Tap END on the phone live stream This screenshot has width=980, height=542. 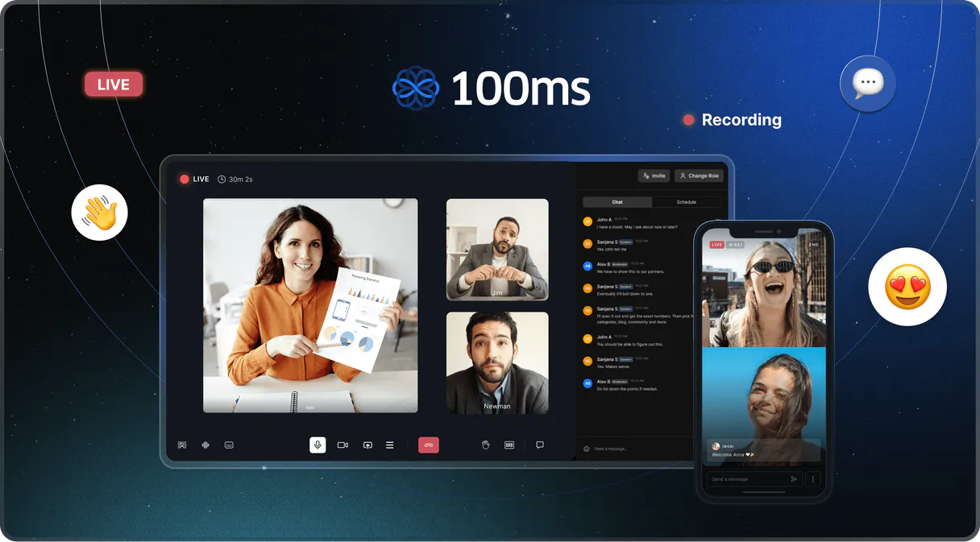(814, 244)
